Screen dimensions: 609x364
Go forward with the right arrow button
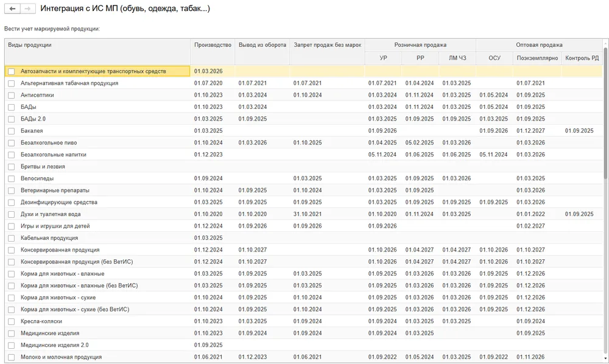click(x=27, y=9)
